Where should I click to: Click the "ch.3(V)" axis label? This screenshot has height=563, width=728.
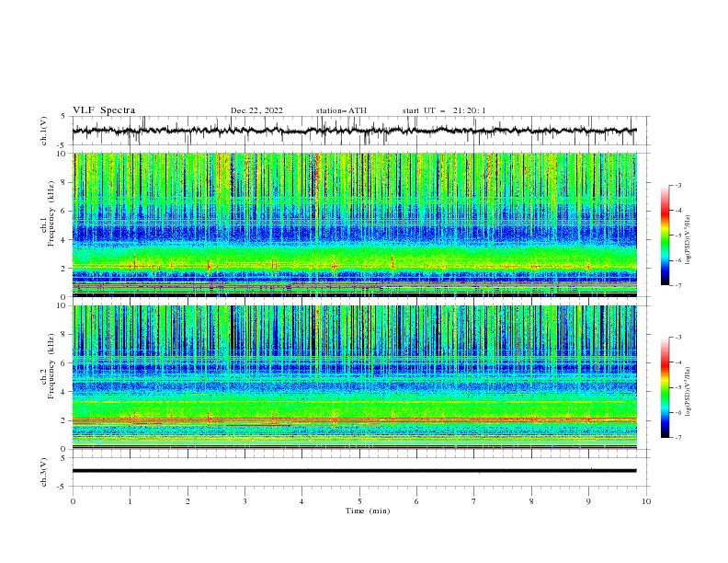(x=44, y=472)
